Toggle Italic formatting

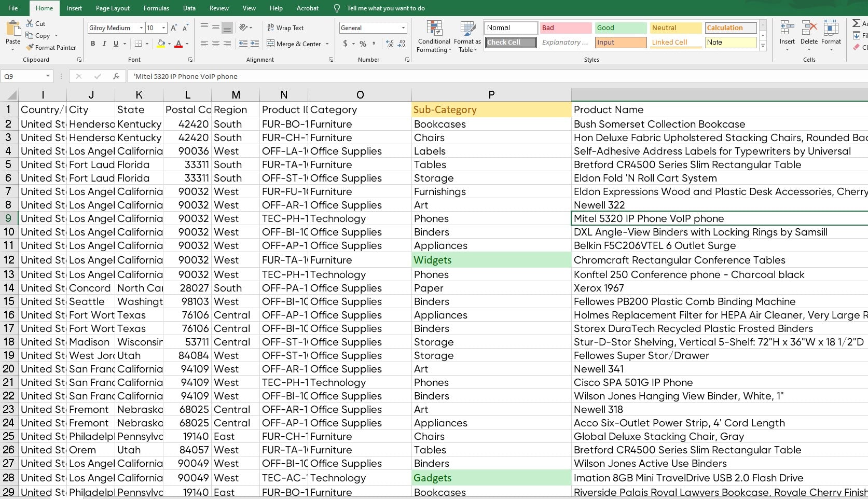[x=104, y=44]
